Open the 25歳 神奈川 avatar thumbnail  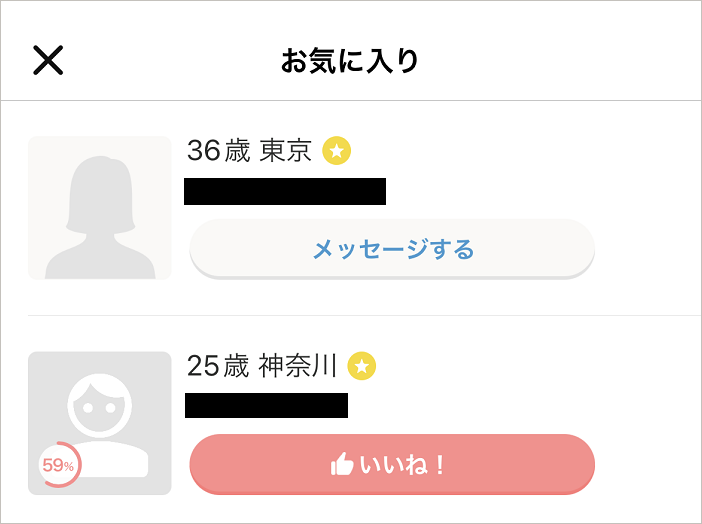point(100,423)
